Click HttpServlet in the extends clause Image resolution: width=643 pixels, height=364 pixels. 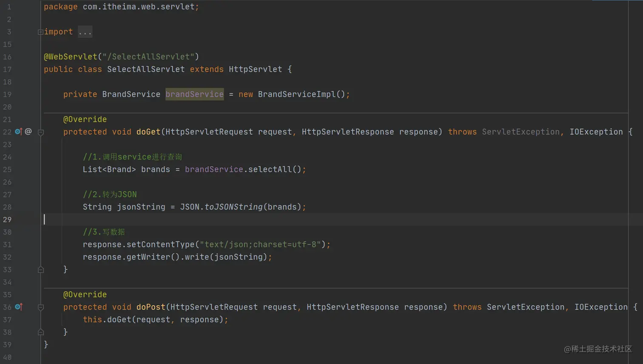pyautogui.click(x=255, y=69)
